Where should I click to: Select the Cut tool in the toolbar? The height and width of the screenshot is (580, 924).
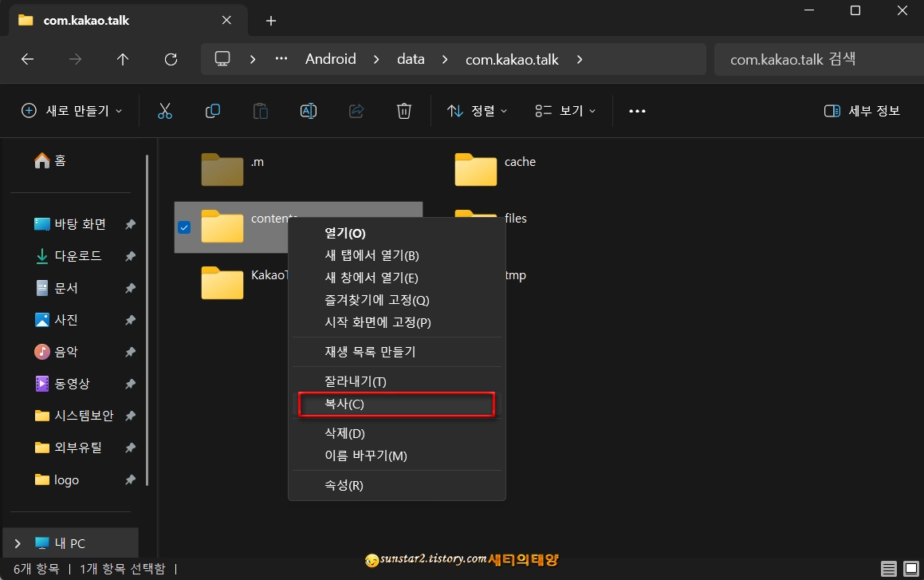coord(165,111)
